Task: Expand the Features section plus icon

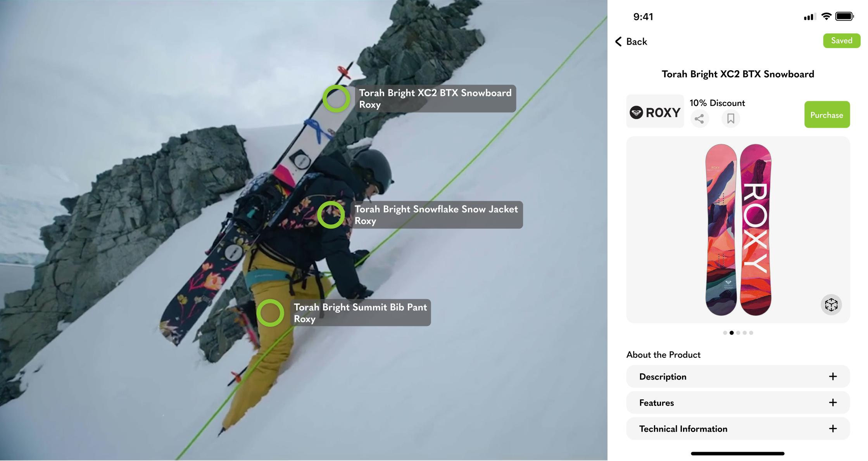Action: 832,402
